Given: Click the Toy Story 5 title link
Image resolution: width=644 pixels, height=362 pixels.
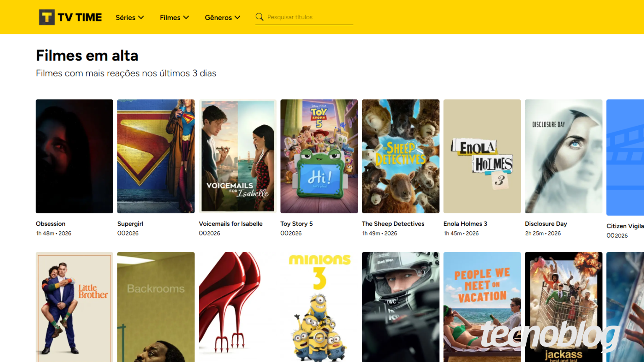Looking at the screenshot, I should [x=296, y=224].
